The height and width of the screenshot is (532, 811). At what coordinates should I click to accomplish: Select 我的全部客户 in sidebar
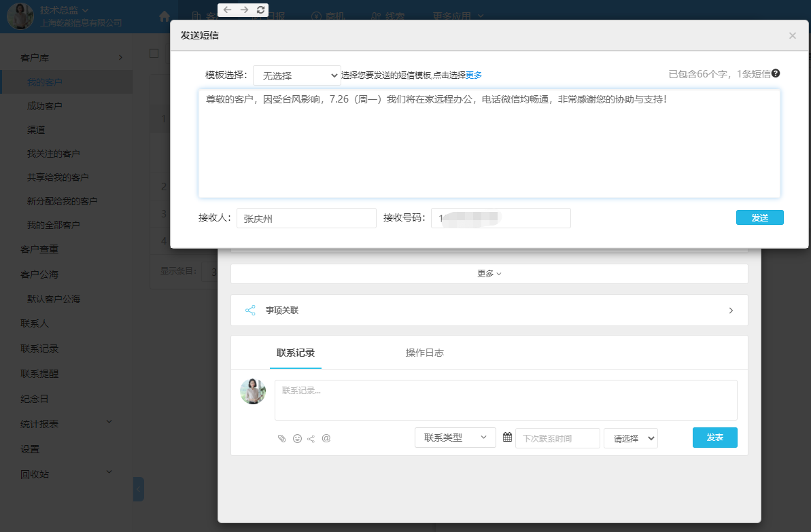tap(53, 225)
